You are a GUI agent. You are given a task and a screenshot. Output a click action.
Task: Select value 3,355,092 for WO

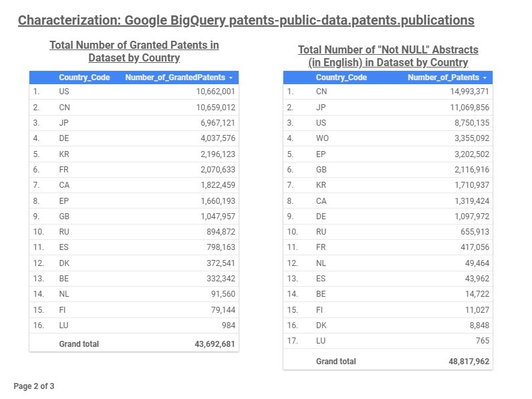[x=472, y=138]
